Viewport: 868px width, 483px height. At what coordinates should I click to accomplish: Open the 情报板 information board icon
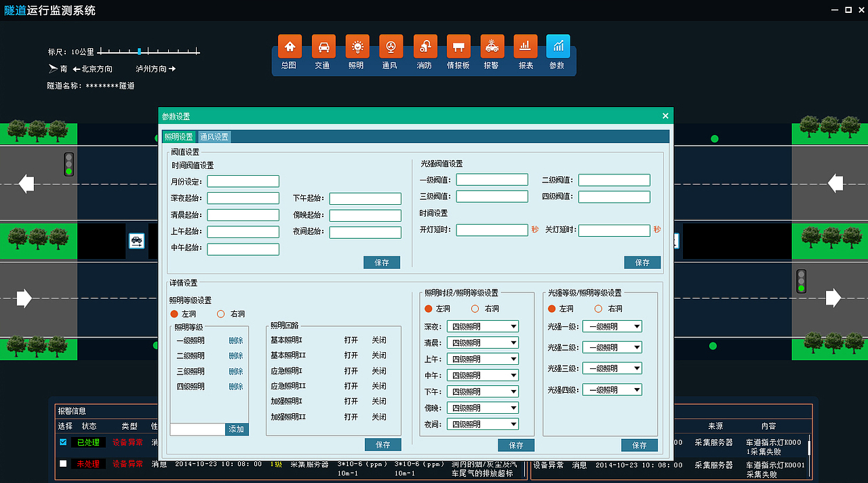coord(458,47)
